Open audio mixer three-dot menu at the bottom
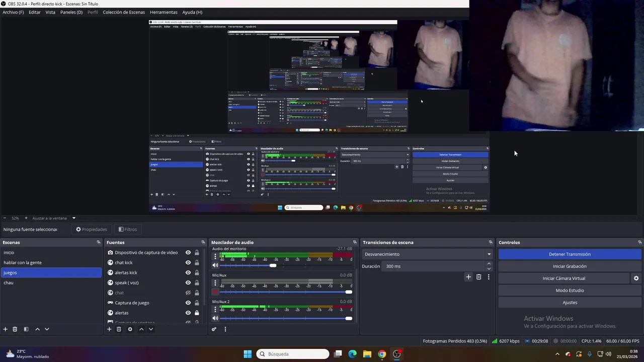Viewport: 644px width, 362px height. [x=225, y=329]
